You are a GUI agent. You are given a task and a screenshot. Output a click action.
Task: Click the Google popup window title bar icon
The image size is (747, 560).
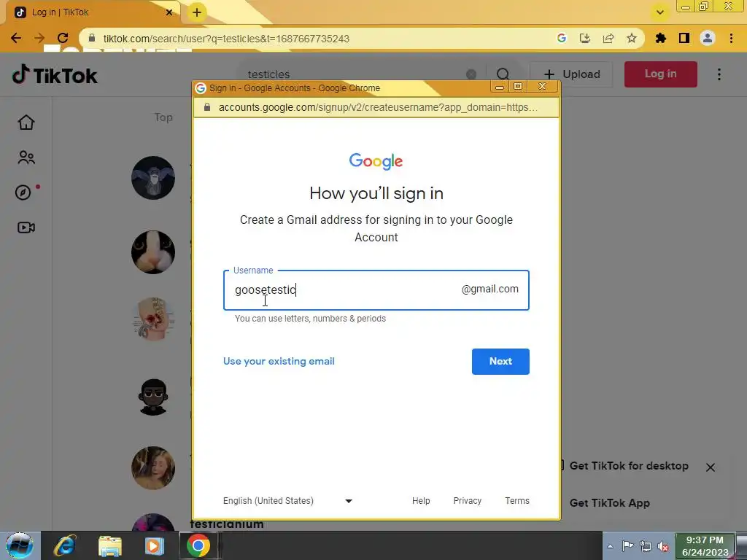201,88
